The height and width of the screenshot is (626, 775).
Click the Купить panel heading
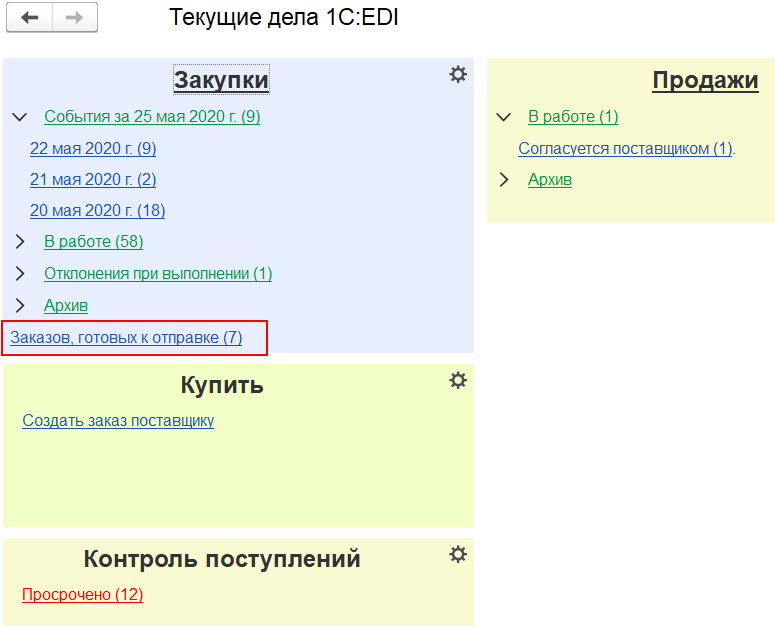click(x=222, y=385)
